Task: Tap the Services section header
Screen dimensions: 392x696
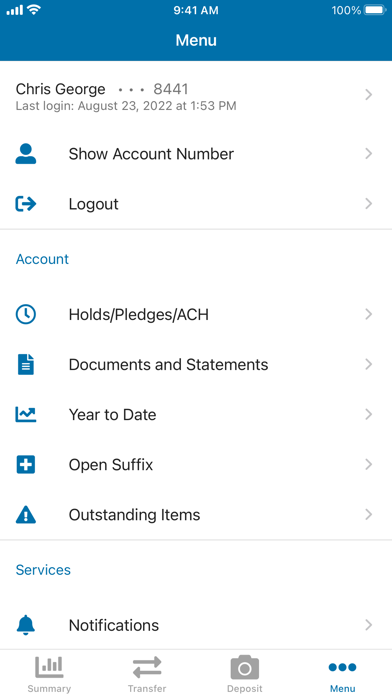Action: coord(43,570)
